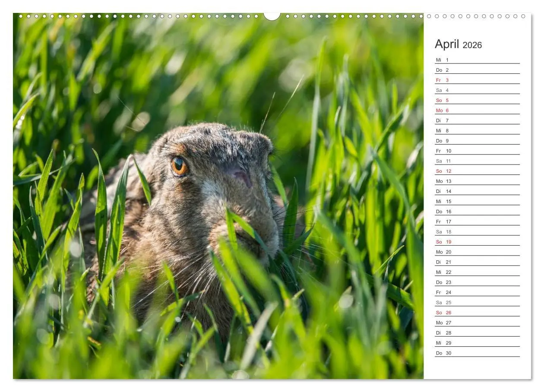Select the red Monday row Mo 6
Screen dimensions: 544x392
477,111
